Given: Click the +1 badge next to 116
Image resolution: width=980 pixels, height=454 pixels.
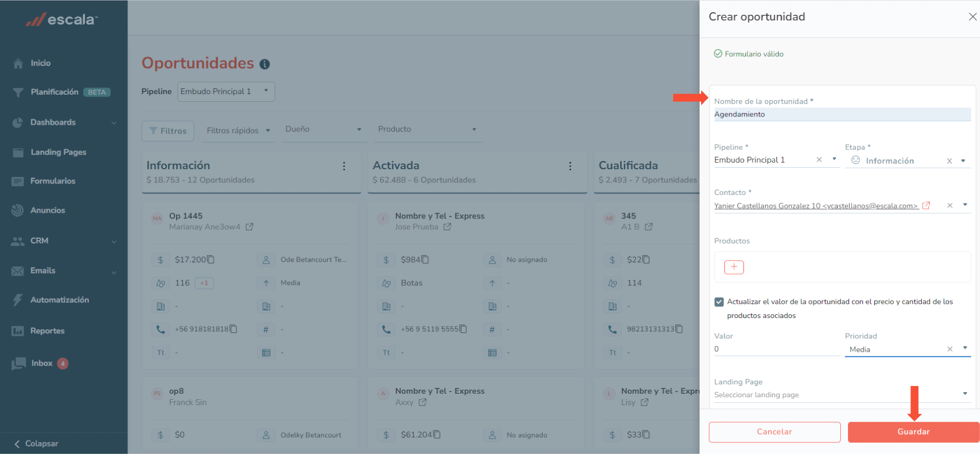Looking at the screenshot, I should pyautogui.click(x=204, y=283).
